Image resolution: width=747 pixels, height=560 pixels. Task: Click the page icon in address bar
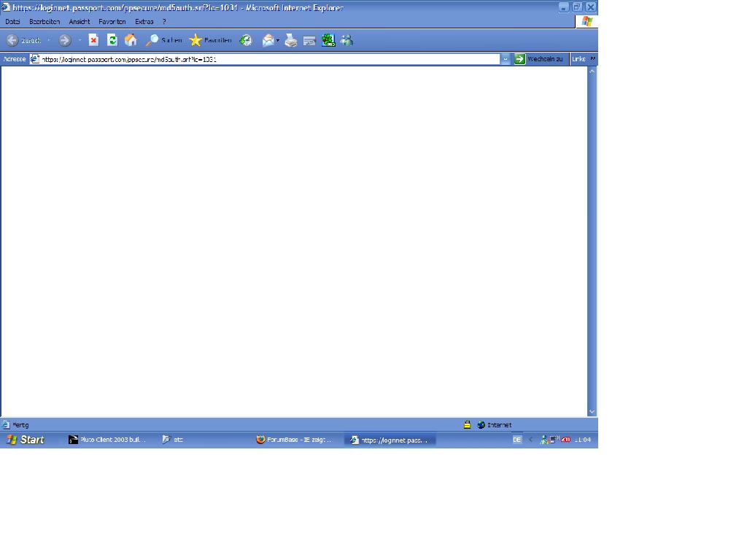(x=35, y=59)
